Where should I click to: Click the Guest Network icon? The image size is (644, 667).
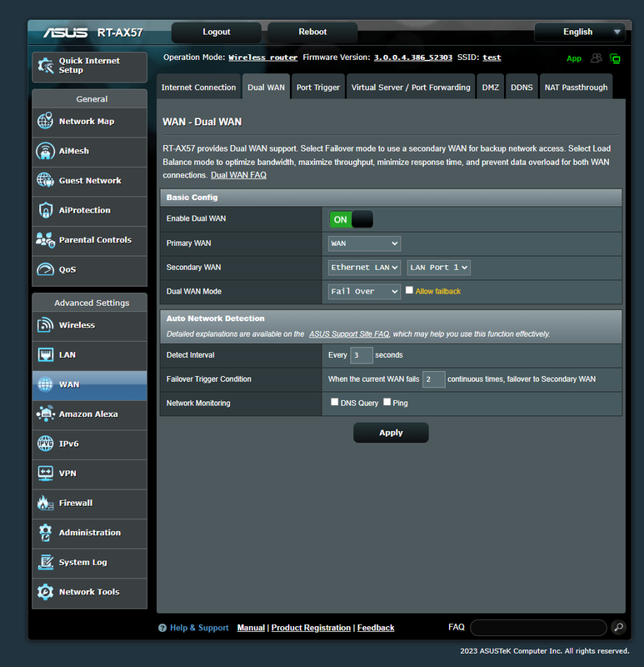pyautogui.click(x=46, y=180)
